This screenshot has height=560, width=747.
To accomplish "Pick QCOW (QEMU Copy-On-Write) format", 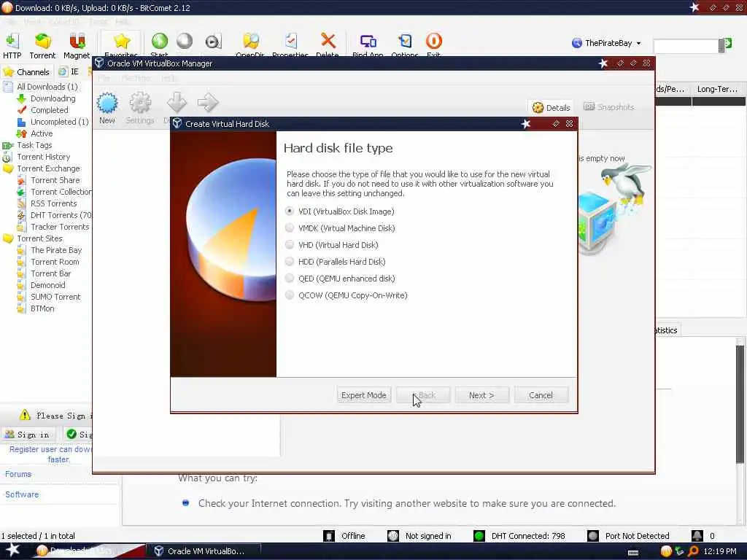I will (289, 295).
